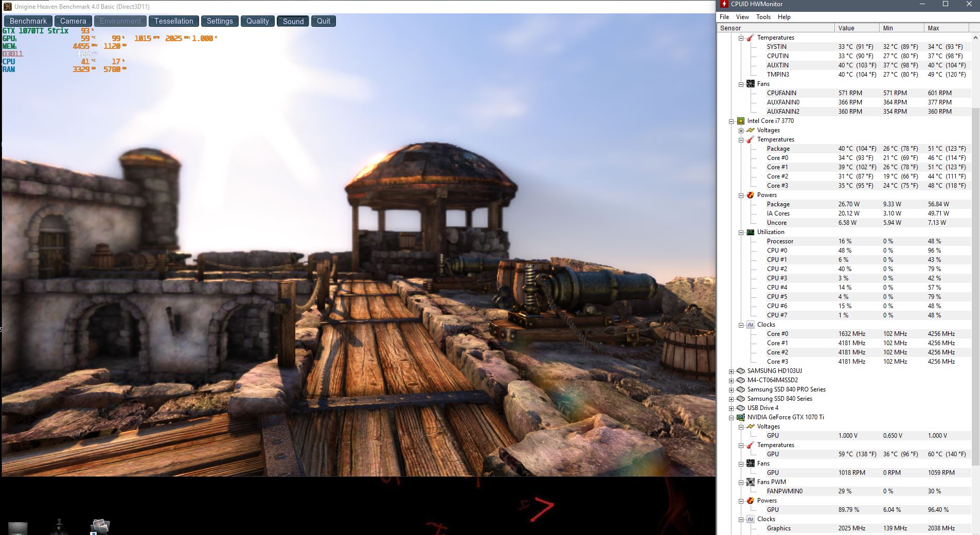This screenshot has height=535, width=980.
Task: Expand the CPU Voltages node
Action: (x=741, y=131)
